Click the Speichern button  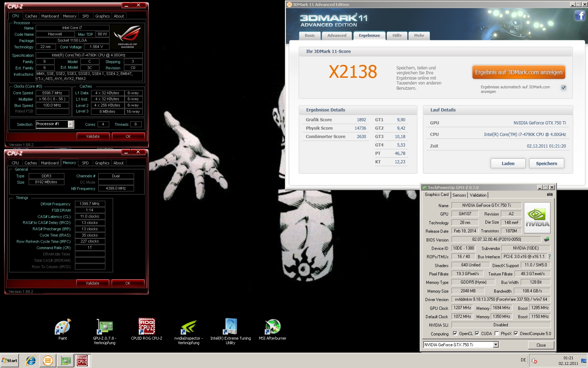[x=546, y=163]
